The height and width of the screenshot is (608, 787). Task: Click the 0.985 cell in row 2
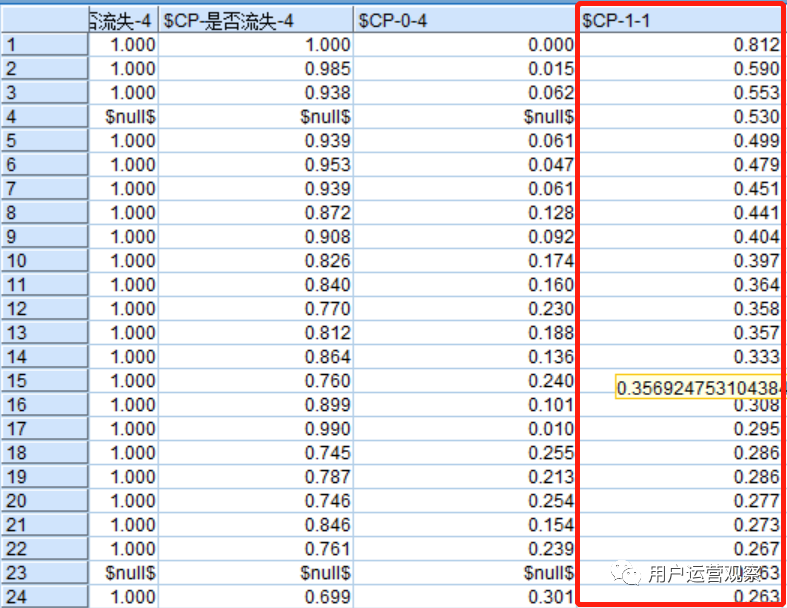click(256, 69)
